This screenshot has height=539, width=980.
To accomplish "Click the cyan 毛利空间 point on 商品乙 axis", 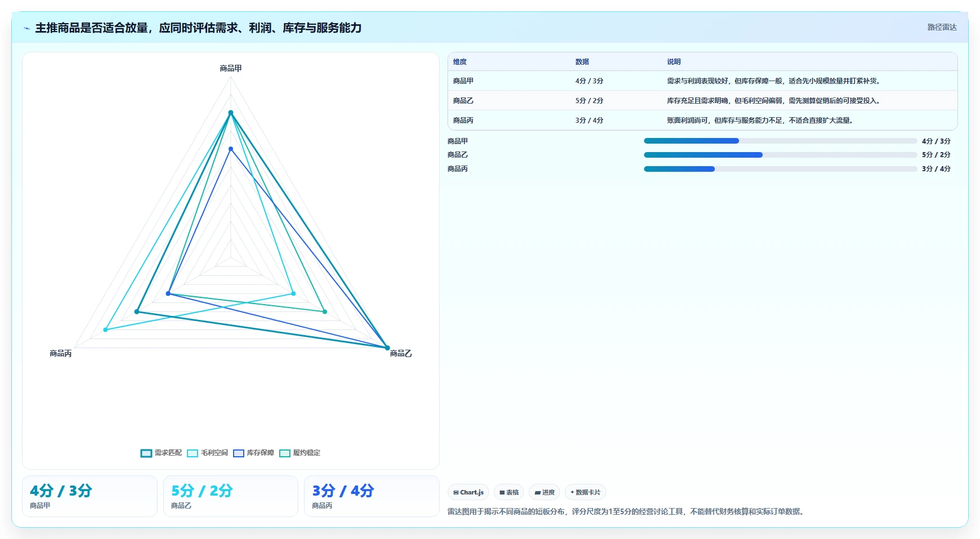I will [293, 293].
